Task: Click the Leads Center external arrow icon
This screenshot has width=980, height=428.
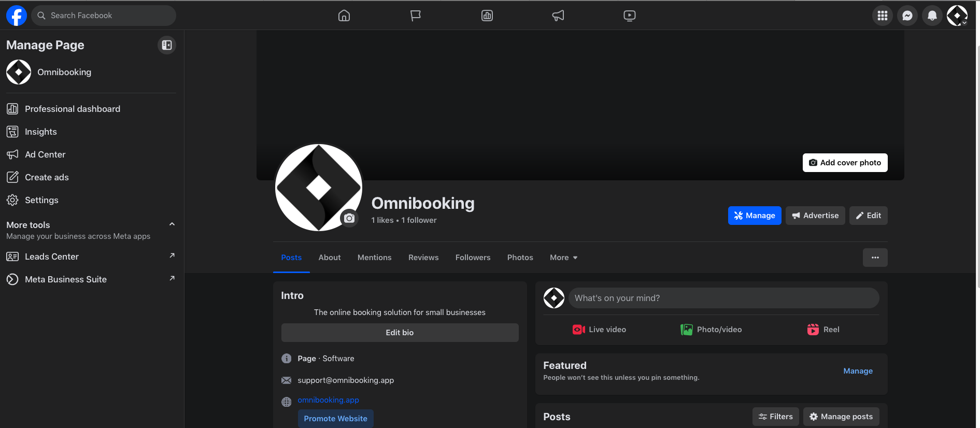Action: (x=172, y=255)
